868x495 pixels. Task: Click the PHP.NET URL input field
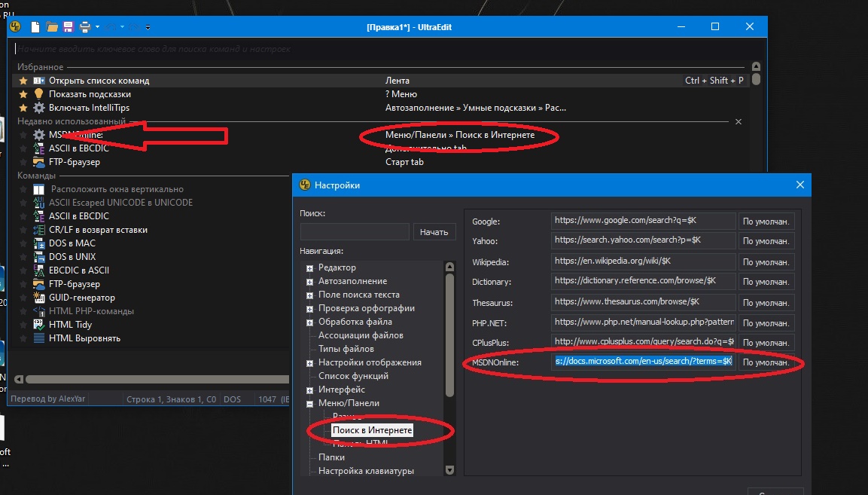point(643,322)
